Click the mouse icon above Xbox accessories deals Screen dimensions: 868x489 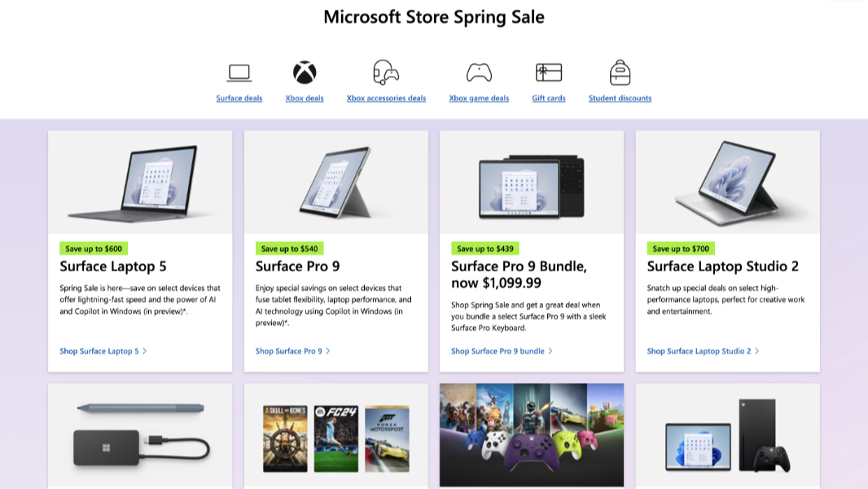384,72
